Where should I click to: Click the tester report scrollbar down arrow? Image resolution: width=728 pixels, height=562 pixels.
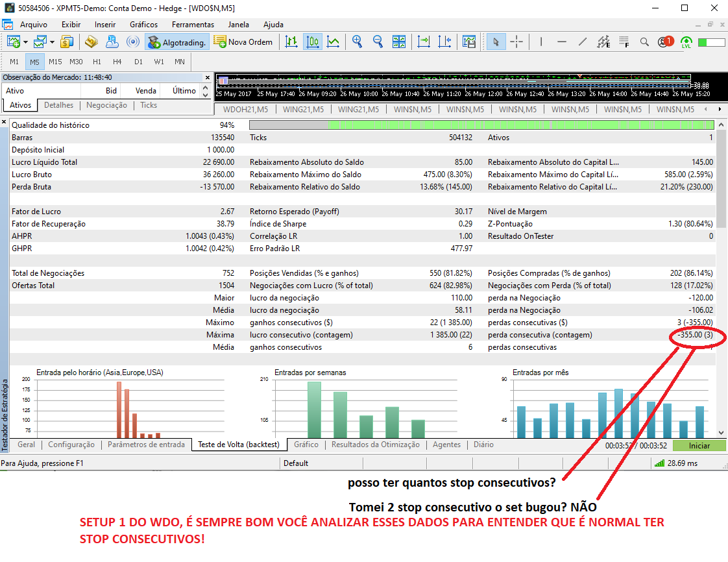tap(721, 432)
